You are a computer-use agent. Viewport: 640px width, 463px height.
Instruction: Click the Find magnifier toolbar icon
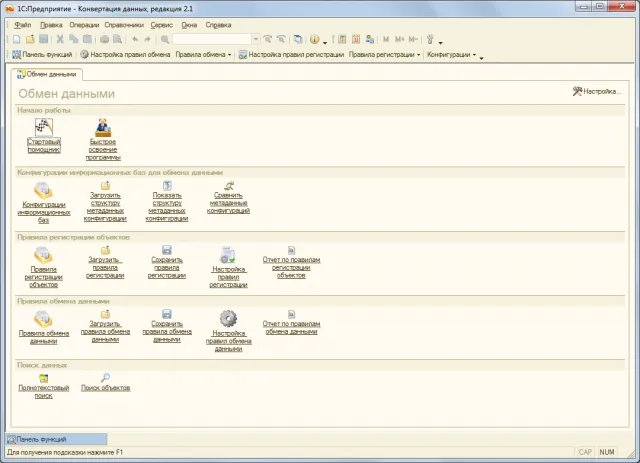pyautogui.click(x=165, y=39)
